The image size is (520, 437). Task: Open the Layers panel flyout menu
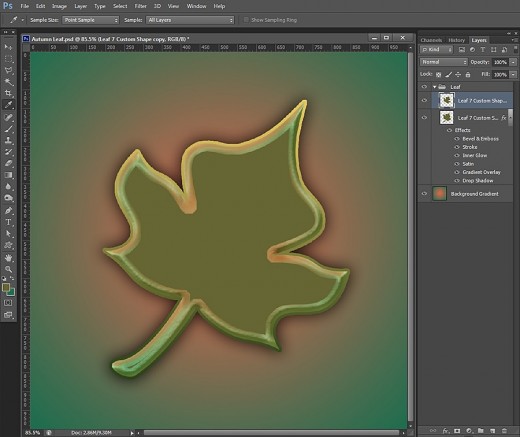514,40
